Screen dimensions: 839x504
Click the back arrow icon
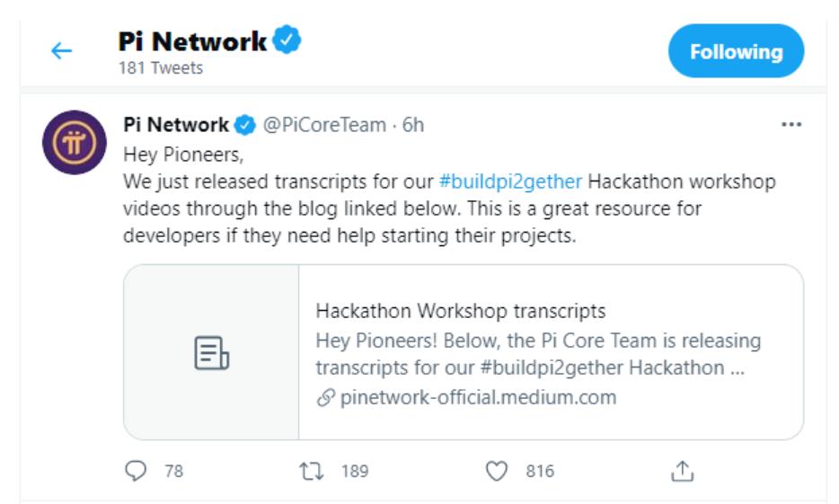tap(61, 51)
